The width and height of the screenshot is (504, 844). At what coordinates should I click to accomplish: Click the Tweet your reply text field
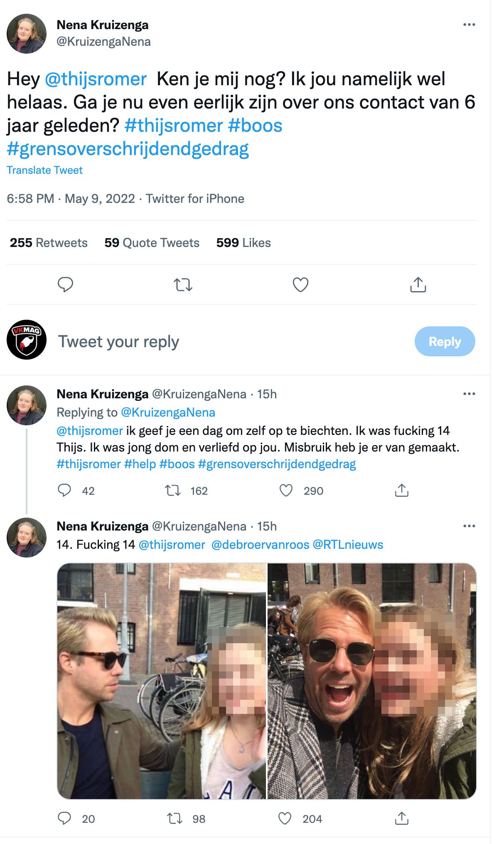tap(119, 341)
